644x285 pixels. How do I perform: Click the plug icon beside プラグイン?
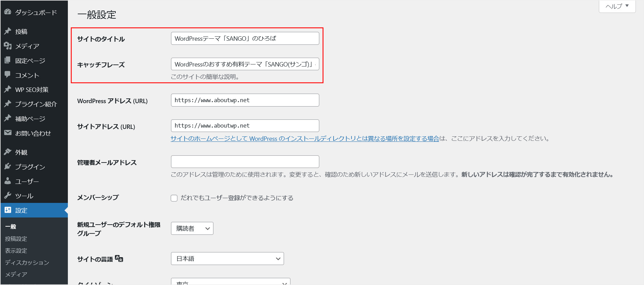coord(7,167)
